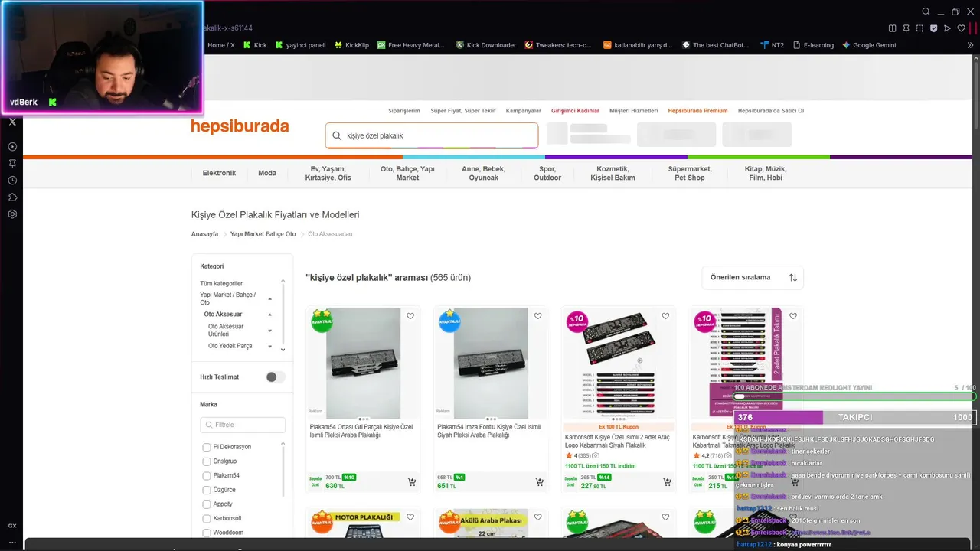This screenshot has height=551, width=980.
Task: Open Spor, Outdoor menu
Action: [547, 173]
